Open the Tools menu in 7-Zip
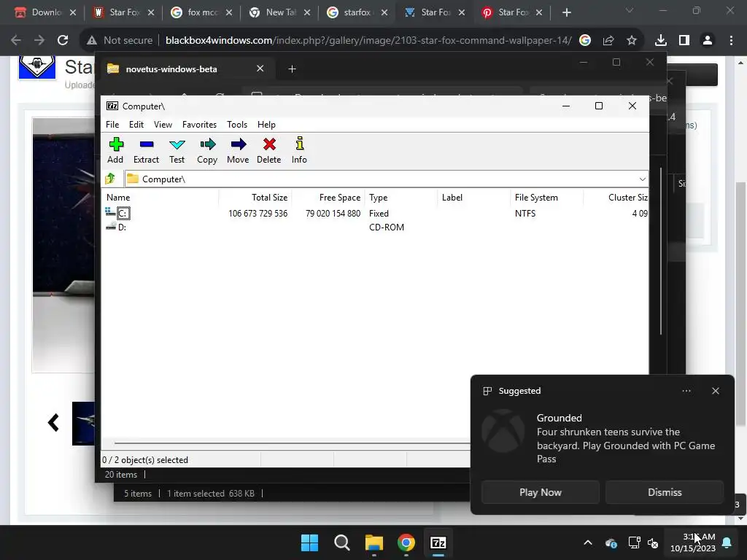Screen dimensions: 747x560 click(x=237, y=124)
